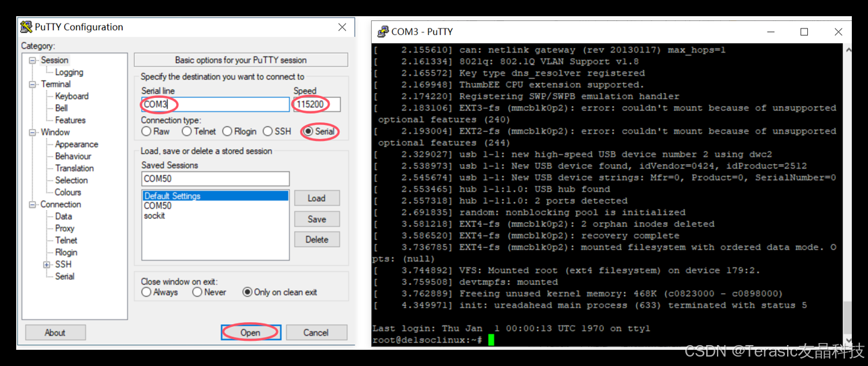Open the Logging category
The height and width of the screenshot is (366, 868).
click(69, 72)
